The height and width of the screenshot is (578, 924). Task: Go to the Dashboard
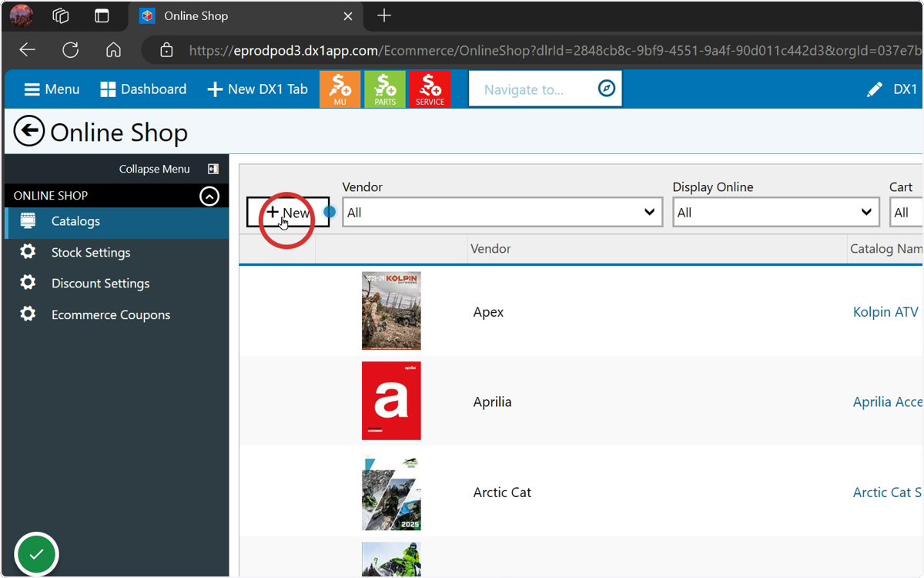pos(143,89)
